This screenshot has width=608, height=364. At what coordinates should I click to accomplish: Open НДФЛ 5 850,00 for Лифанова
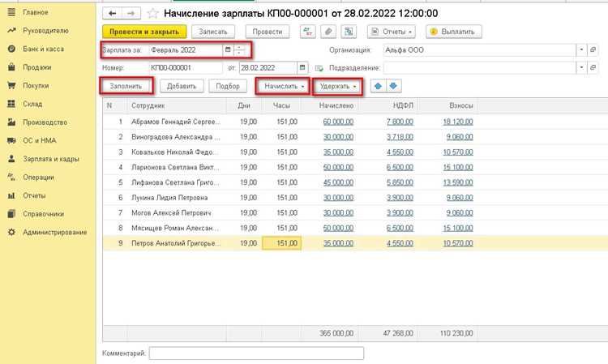click(400, 182)
